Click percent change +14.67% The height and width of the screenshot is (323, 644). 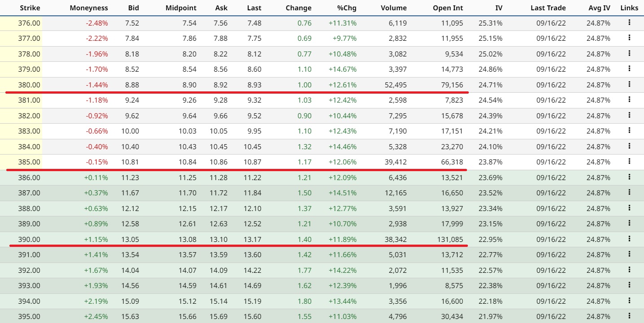(342, 69)
